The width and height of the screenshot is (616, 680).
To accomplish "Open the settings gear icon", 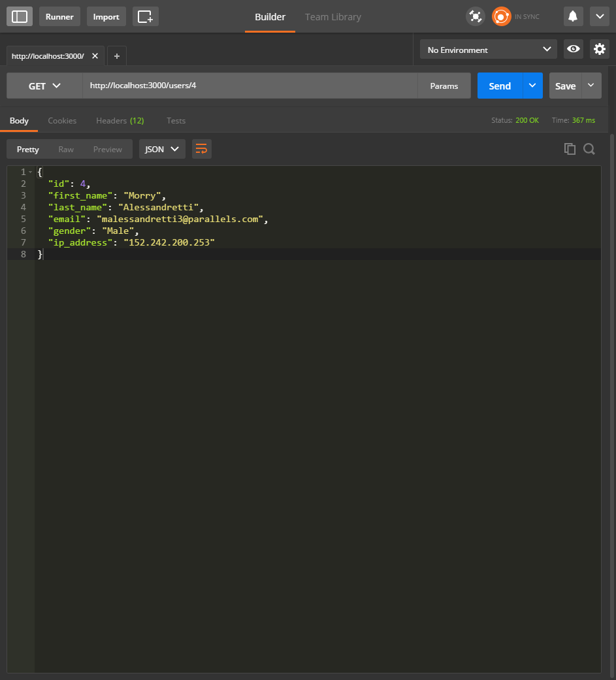I will [x=599, y=49].
